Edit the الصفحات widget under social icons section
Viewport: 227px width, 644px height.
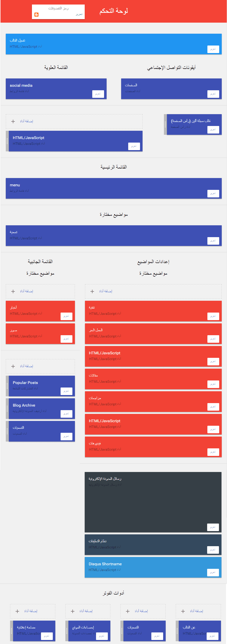(x=213, y=94)
